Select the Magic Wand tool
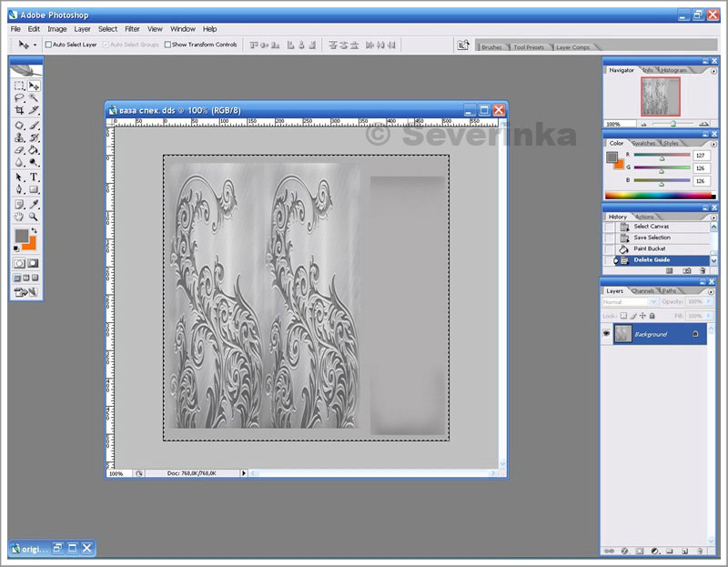 coord(34,97)
